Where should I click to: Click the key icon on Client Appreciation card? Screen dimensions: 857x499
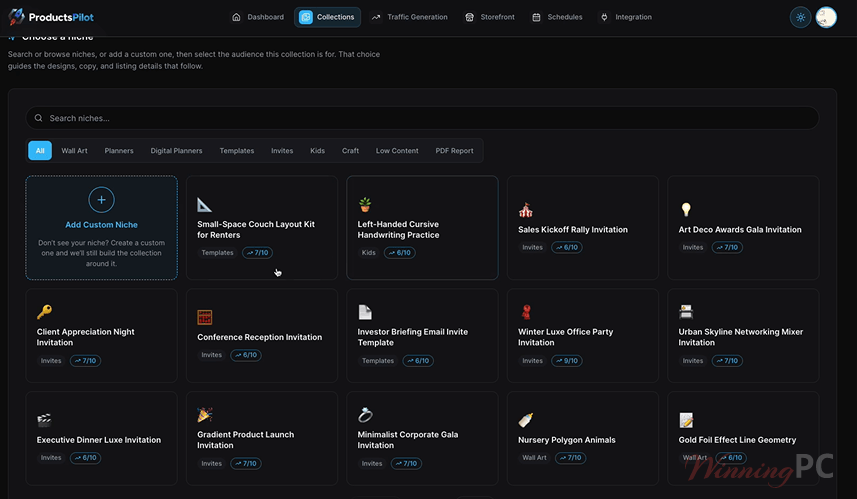44,312
